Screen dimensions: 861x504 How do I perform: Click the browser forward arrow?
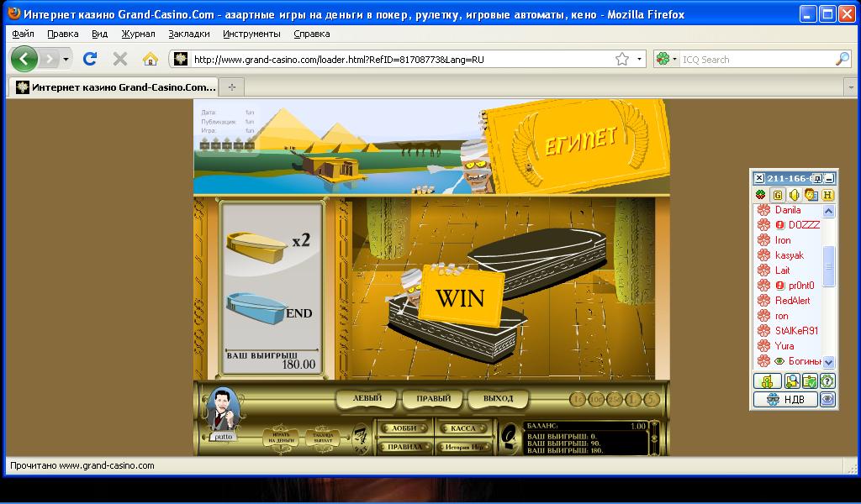49,59
